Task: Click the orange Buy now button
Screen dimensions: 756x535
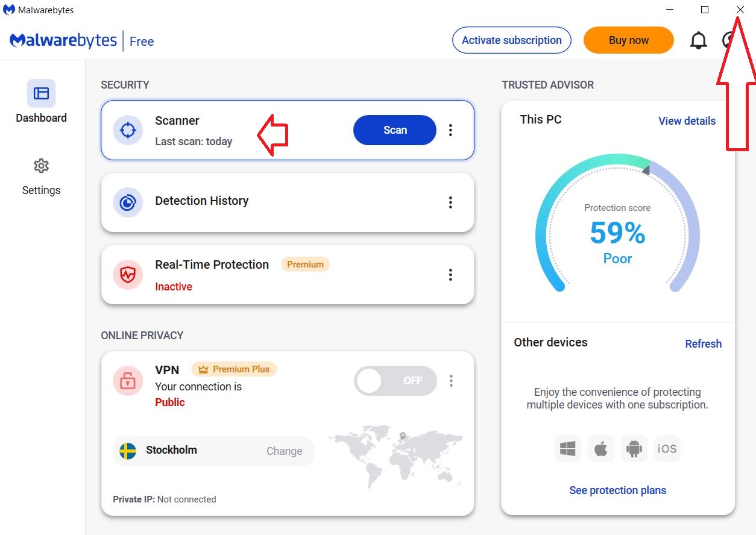Action: [629, 40]
